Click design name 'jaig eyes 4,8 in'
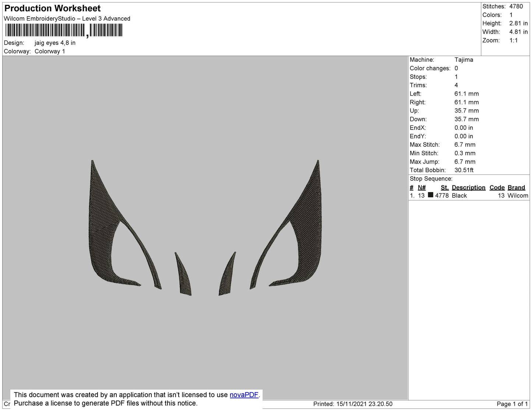Viewport: 532px width, 411px height. tap(55, 43)
